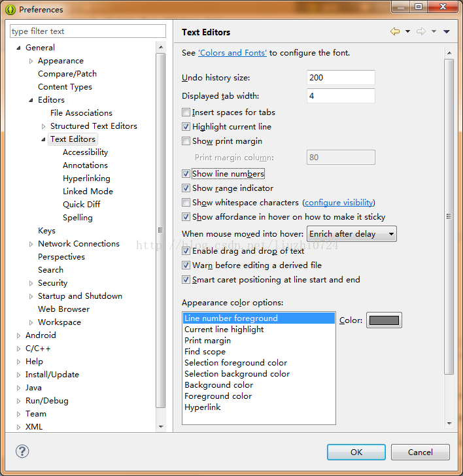The height and width of the screenshot is (476, 463).
Task: Click the Color swatch button
Action: 384,320
